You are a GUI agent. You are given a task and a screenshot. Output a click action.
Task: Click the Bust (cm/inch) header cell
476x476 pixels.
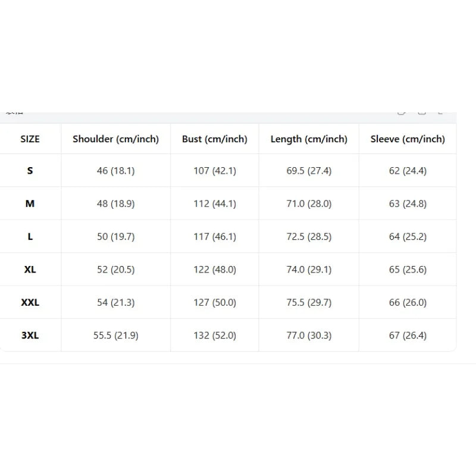click(x=215, y=139)
